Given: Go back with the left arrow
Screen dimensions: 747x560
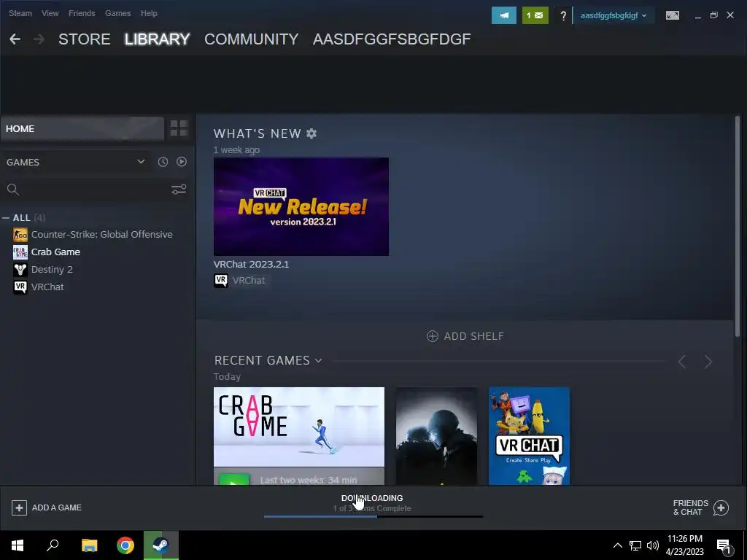Looking at the screenshot, I should point(15,39).
